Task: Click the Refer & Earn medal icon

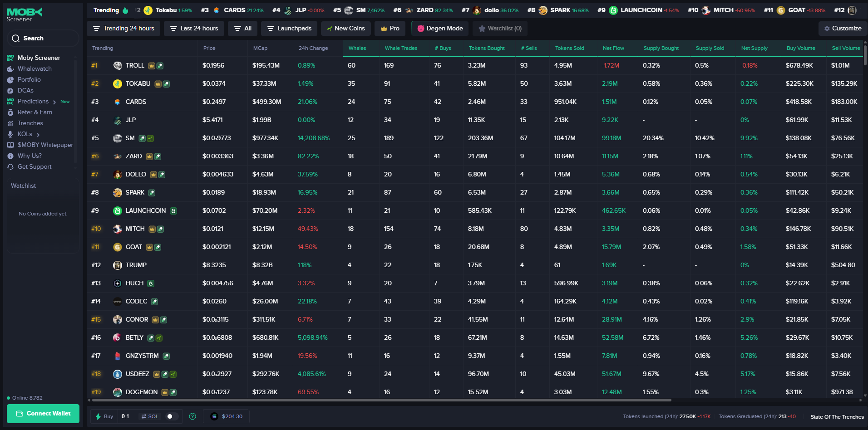Action: coord(10,112)
